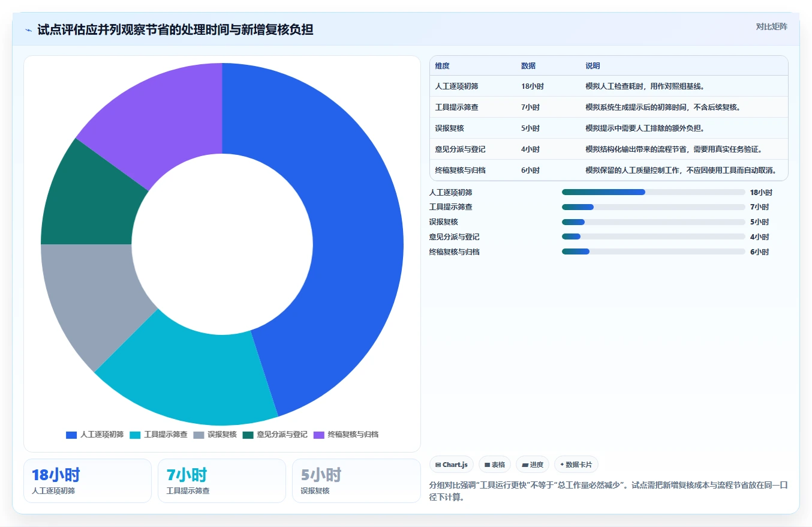Click the 5小时 value in the table
This screenshot has height=527, width=812.
[x=530, y=128]
